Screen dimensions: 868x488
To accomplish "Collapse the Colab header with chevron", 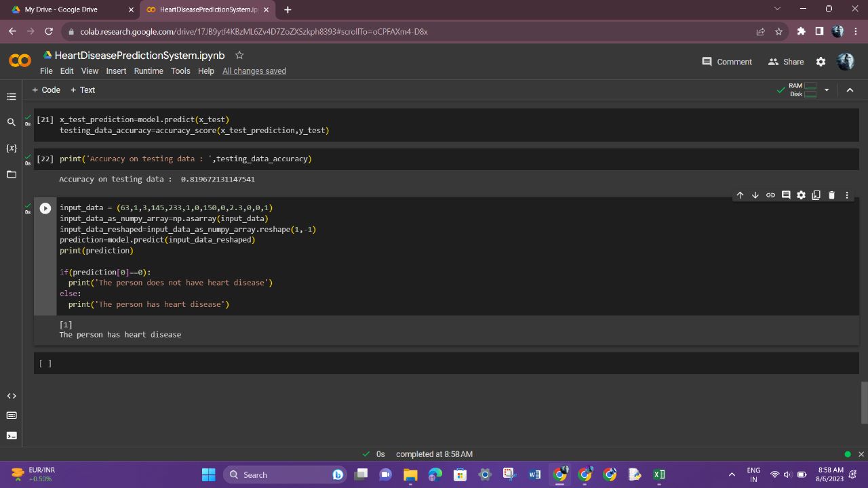I will tap(850, 89).
